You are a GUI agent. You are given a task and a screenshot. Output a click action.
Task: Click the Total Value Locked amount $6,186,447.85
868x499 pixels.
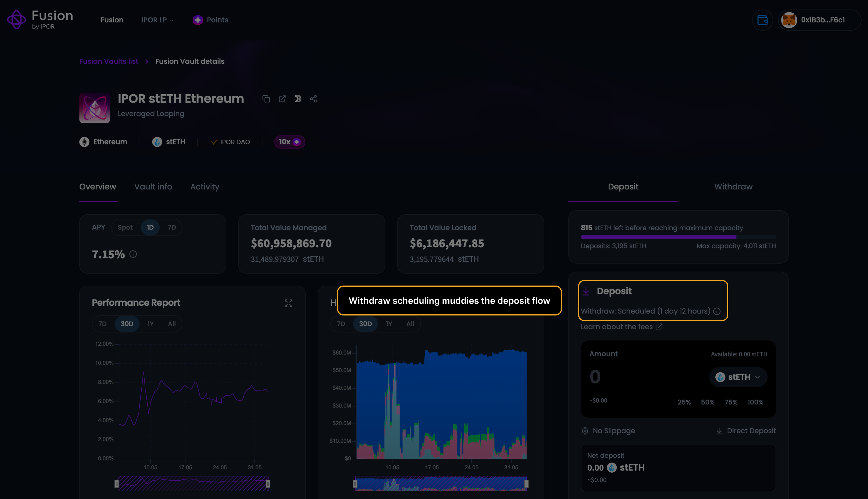(x=447, y=243)
